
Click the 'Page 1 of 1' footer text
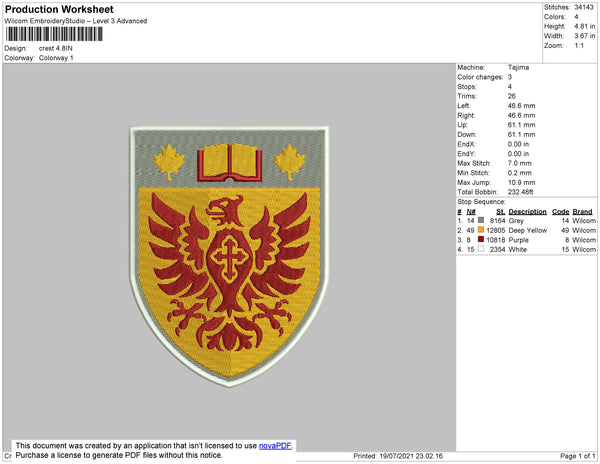[x=578, y=456]
